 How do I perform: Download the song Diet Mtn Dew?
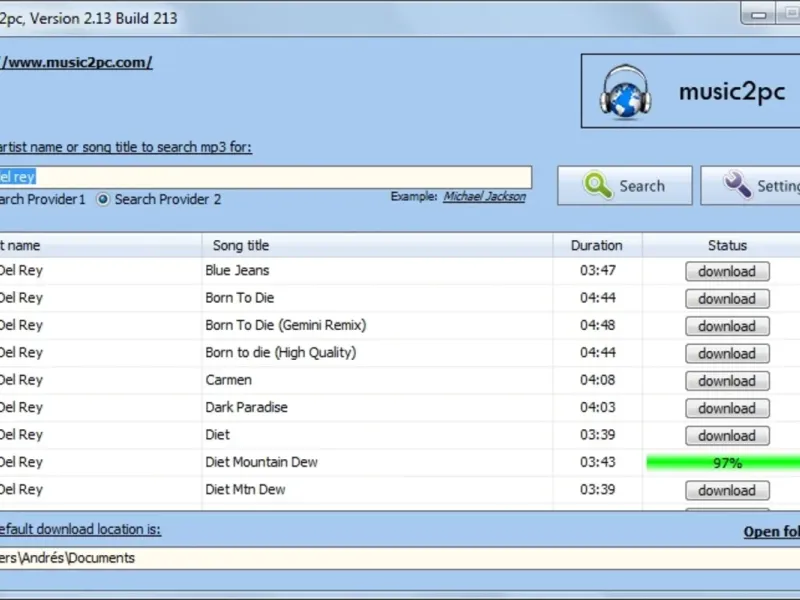[727, 490]
